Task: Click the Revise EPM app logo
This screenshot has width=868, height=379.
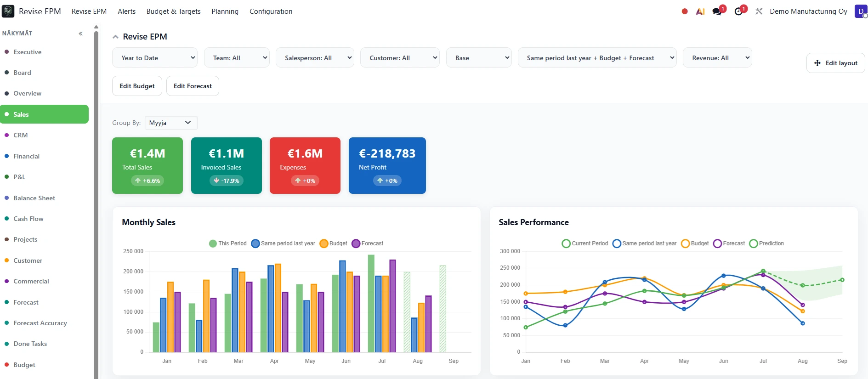Action: coord(8,11)
